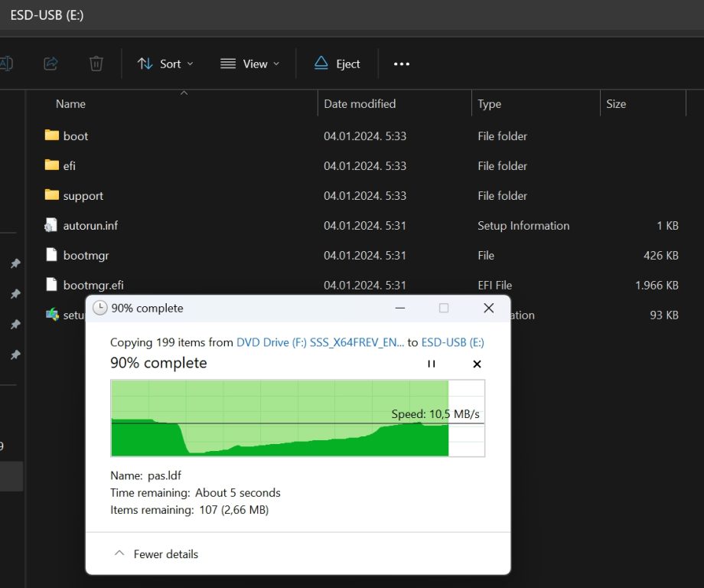Viewport: 704px width, 588px height.
Task: Sort files by Name column header
Action: 70,104
